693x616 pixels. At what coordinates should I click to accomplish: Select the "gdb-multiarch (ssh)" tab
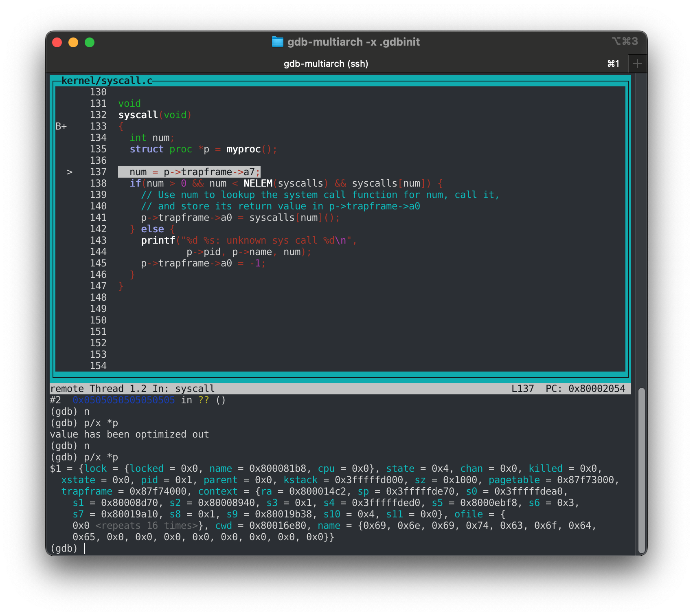pos(325,63)
